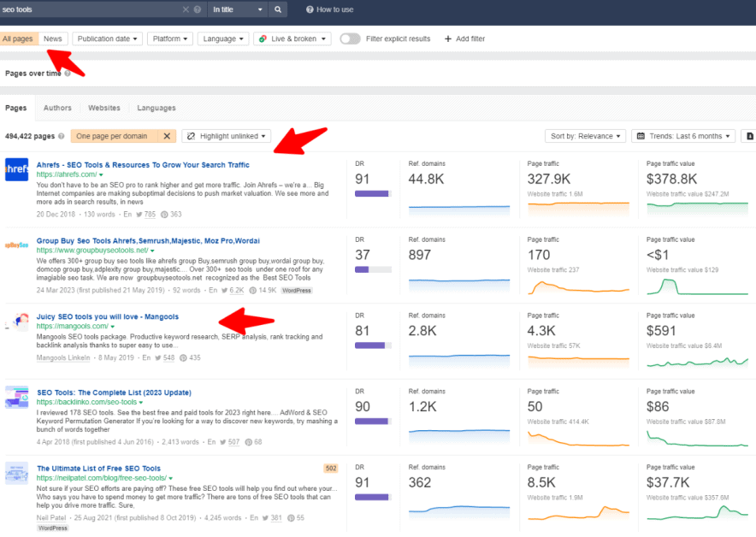
Task: Clear the seo tools search query
Action: click(186, 9)
